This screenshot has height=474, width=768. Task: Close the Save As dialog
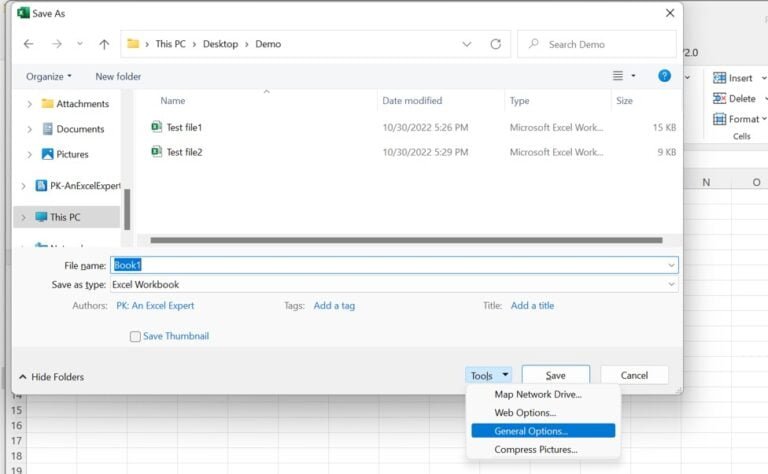[670, 13]
